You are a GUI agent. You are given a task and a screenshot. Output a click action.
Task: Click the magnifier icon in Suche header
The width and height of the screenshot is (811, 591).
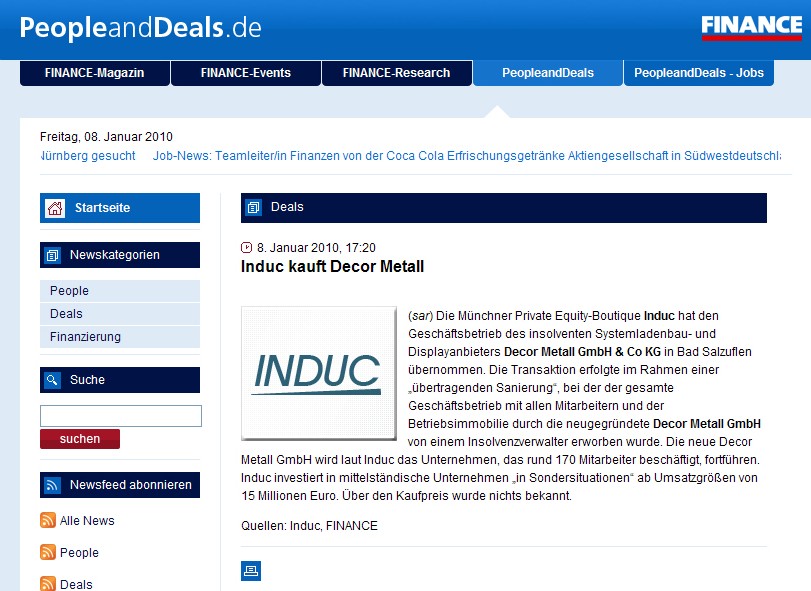pyautogui.click(x=52, y=380)
